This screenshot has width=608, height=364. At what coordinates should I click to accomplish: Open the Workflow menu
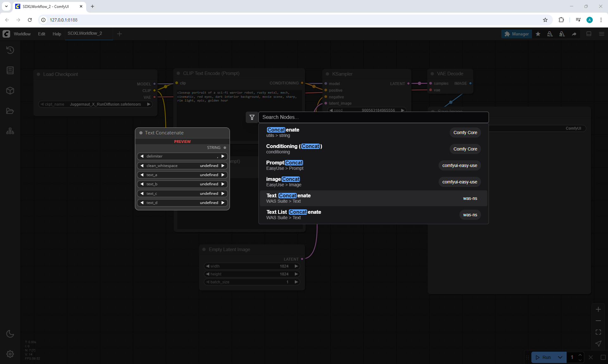point(22,34)
